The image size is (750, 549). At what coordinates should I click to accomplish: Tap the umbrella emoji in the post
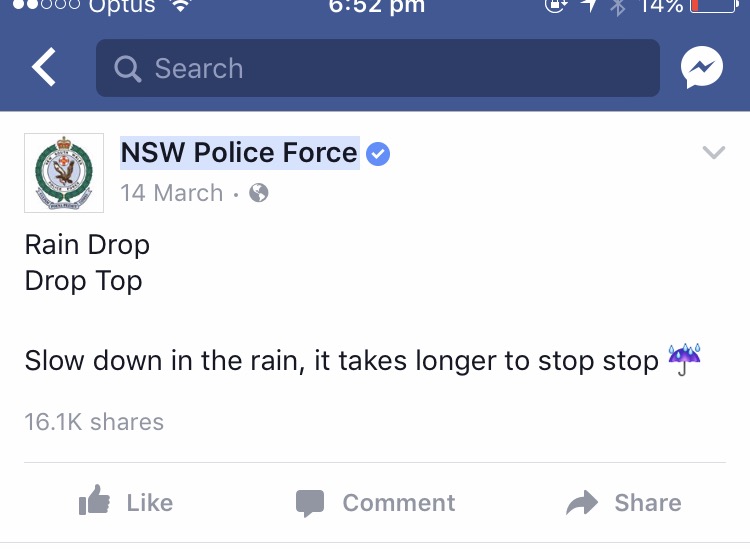coord(684,360)
